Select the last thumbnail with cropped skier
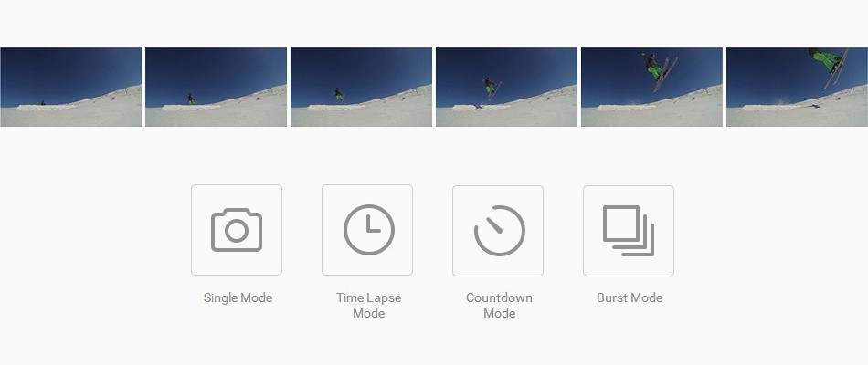The image size is (868, 365). (x=797, y=87)
